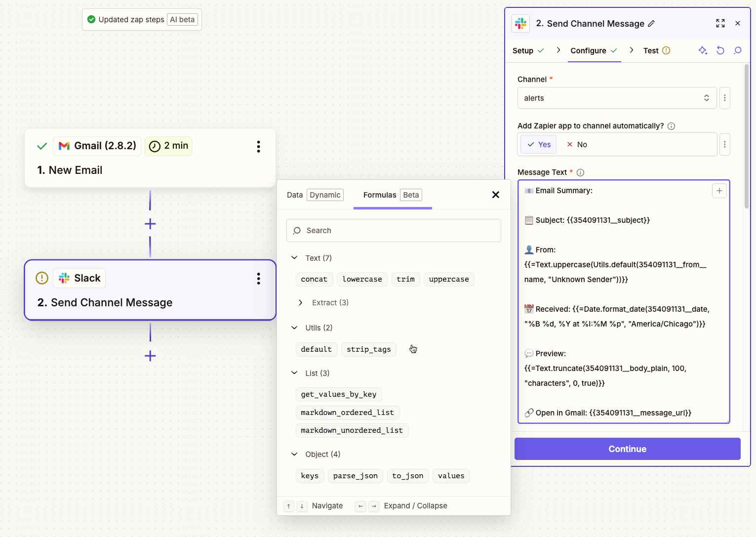Click the refresh icon near the Test tab

720,50
